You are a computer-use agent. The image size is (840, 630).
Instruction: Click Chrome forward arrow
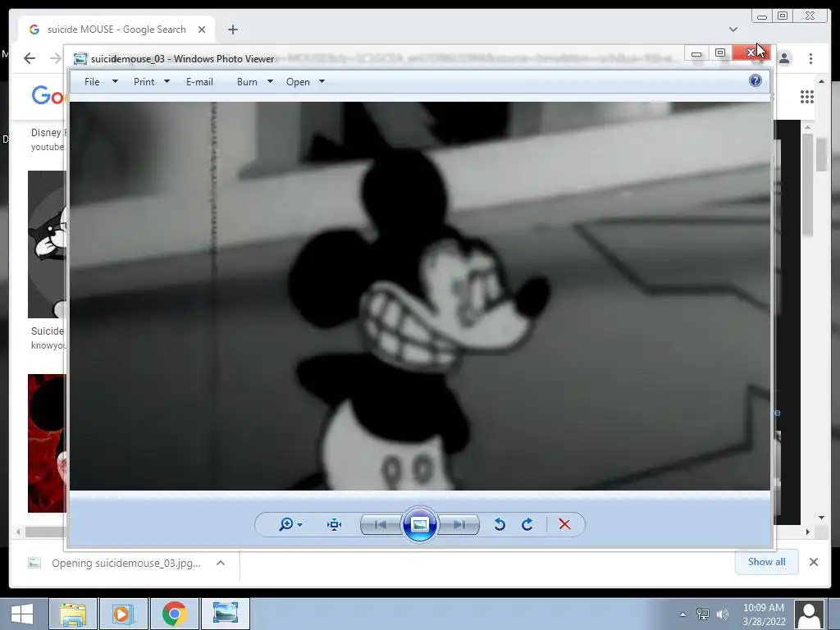tap(55, 58)
